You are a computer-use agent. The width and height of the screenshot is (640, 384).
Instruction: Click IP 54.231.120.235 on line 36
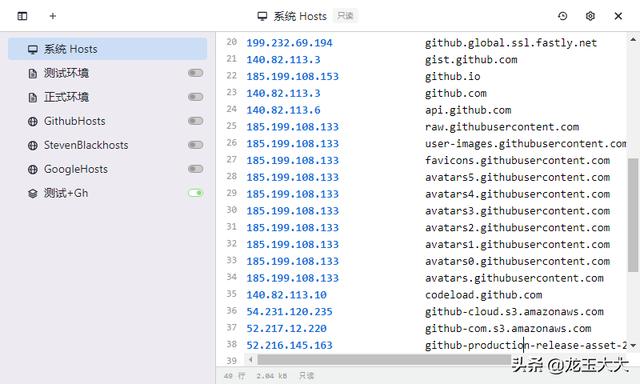[x=289, y=312]
